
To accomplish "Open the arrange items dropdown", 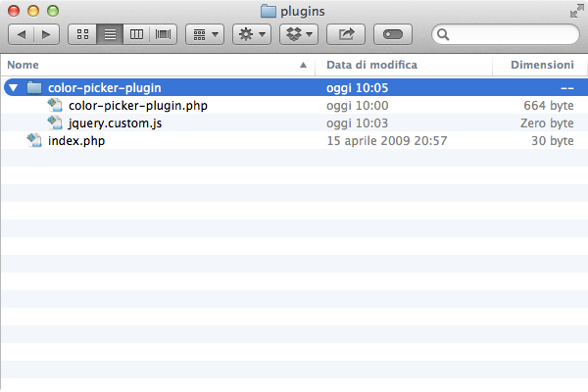I will pos(205,34).
